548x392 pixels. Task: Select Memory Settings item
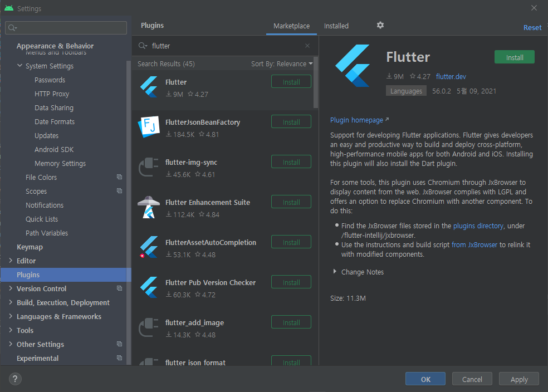click(60, 164)
